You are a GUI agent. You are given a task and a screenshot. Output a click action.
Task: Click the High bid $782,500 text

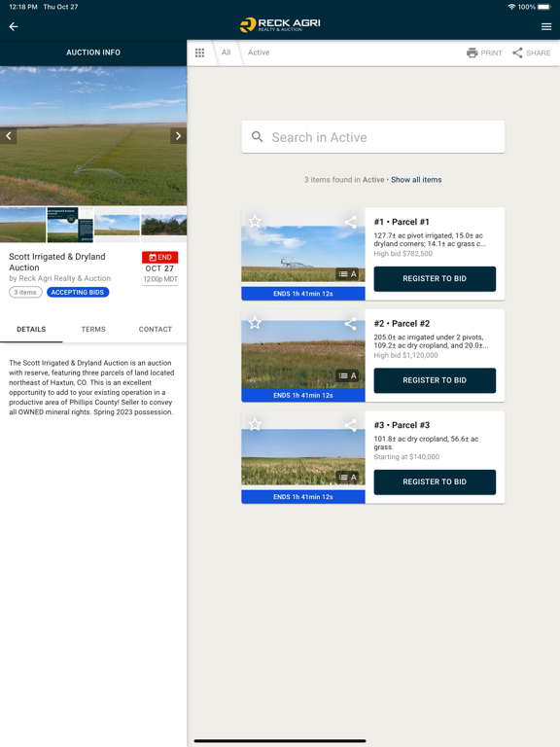click(x=402, y=254)
